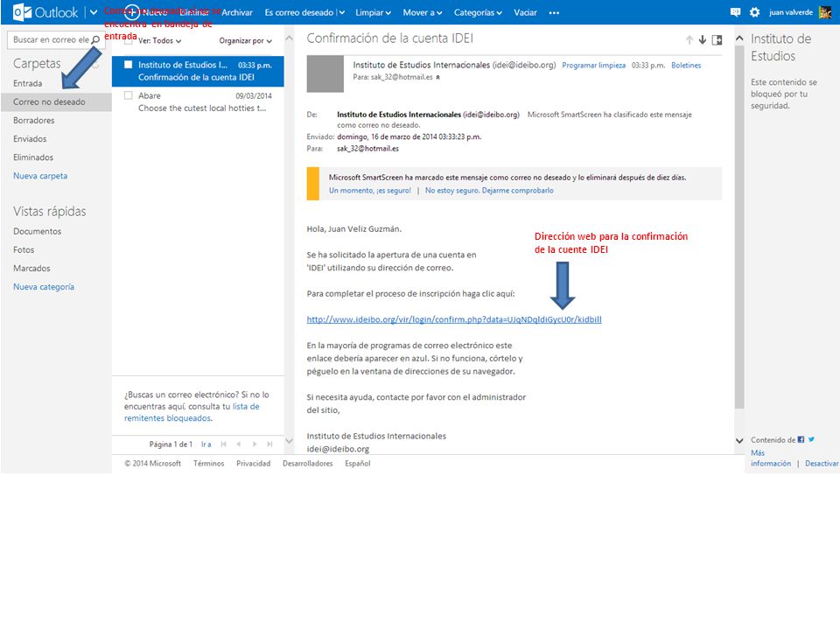
Task: Open the chat messaging icon
Action: click(735, 12)
